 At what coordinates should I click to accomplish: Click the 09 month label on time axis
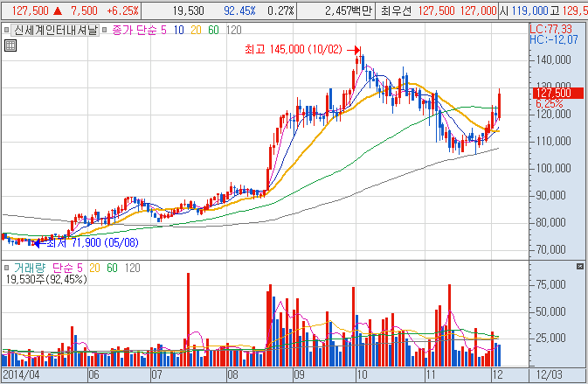click(x=299, y=374)
